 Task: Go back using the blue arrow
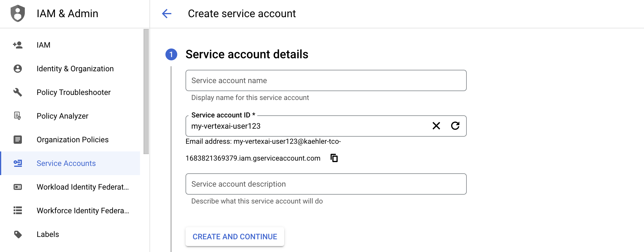tap(167, 14)
